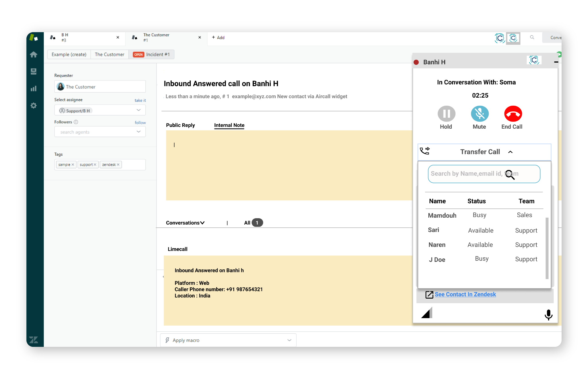Open the Apply macro dropdown
Image resolution: width=588 pixels, height=379 pixels.
click(x=228, y=340)
